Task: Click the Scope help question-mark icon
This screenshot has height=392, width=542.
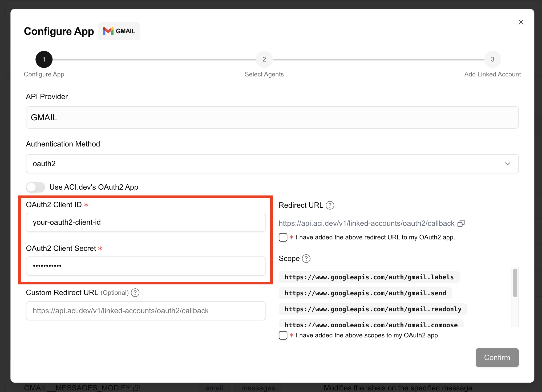Action: pyautogui.click(x=306, y=259)
